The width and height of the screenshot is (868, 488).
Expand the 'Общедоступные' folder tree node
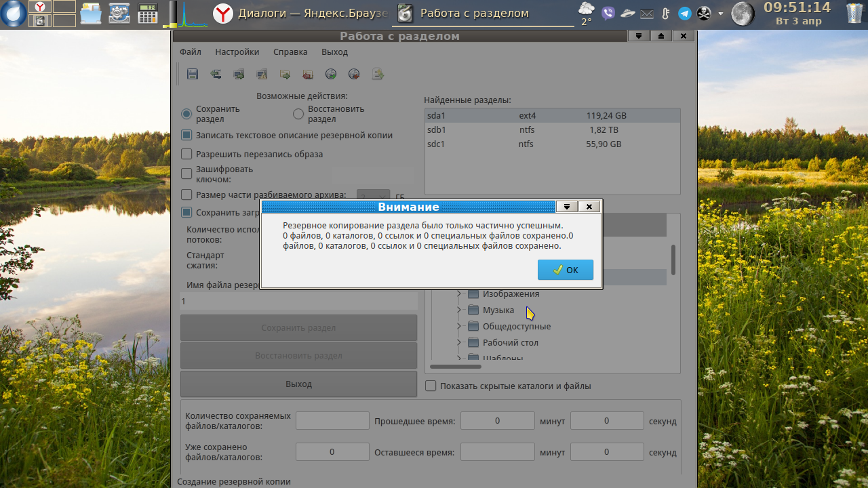(x=458, y=326)
